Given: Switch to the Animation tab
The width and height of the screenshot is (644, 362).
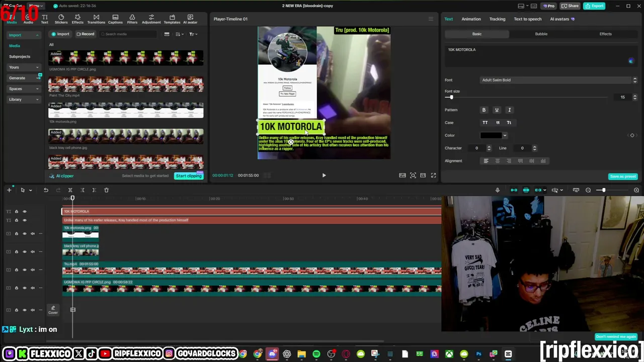Looking at the screenshot, I should tap(471, 19).
